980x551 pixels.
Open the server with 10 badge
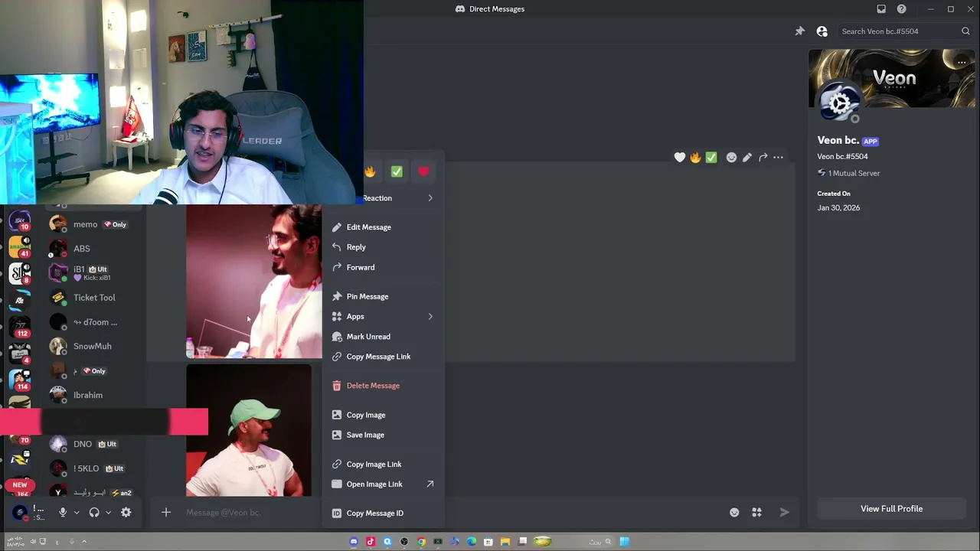coord(20,222)
